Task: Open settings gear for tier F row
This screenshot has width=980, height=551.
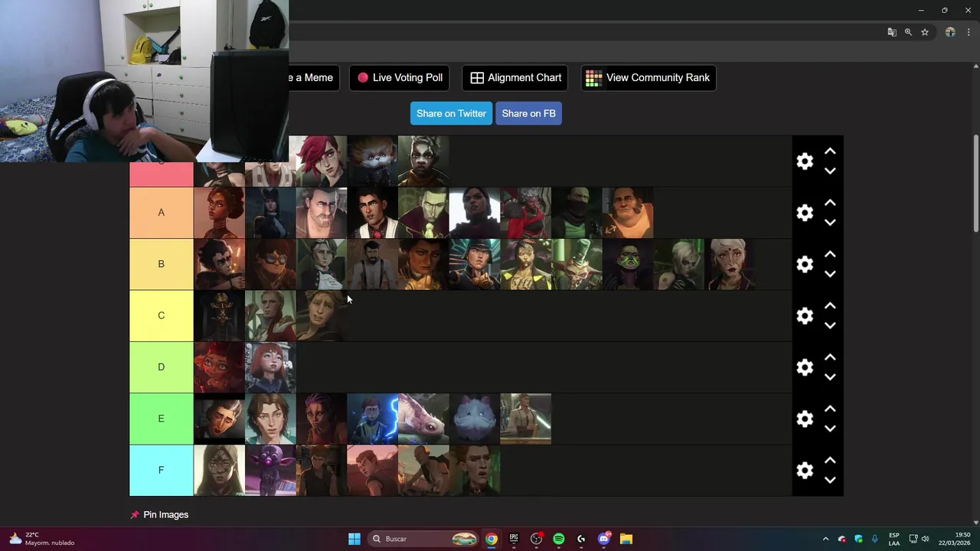Action: pos(805,470)
